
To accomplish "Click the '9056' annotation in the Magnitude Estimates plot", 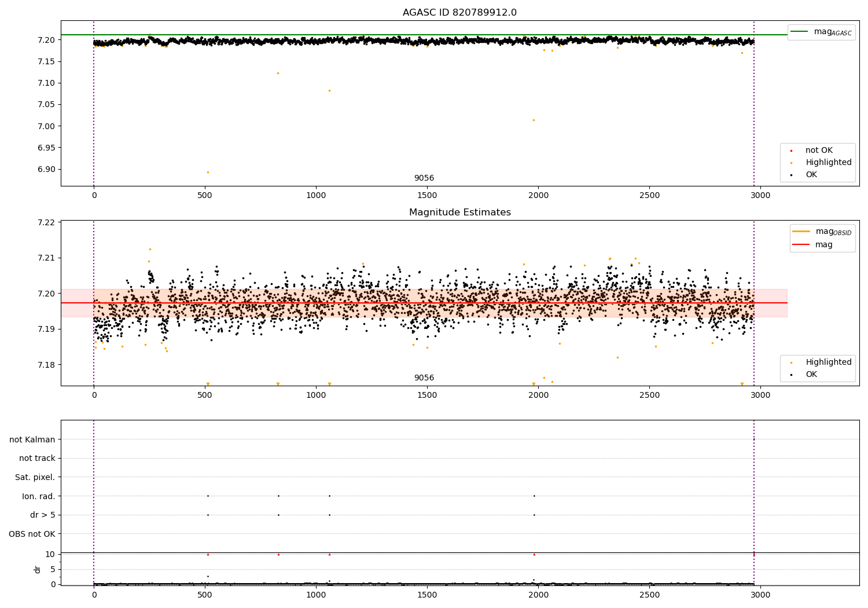I will pyautogui.click(x=424, y=378).
